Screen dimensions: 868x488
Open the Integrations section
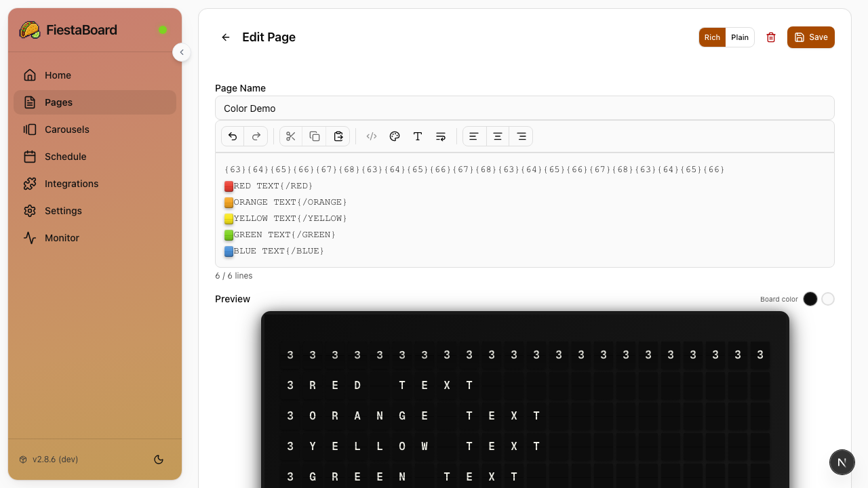(71, 184)
